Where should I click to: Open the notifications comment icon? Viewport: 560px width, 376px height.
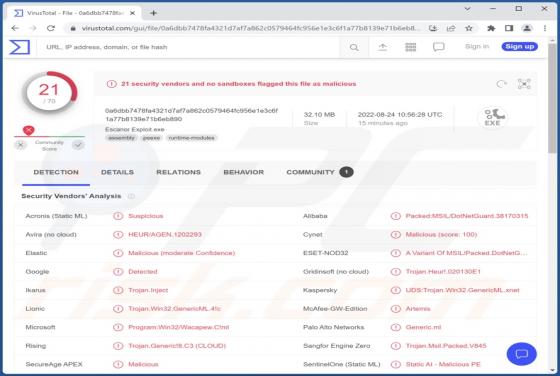pos(439,47)
